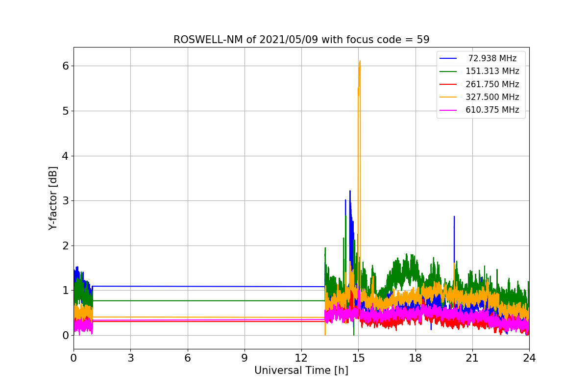Select the 261.750 MHz legend label
Viewport: 588px width, 392px height.
tap(492, 84)
